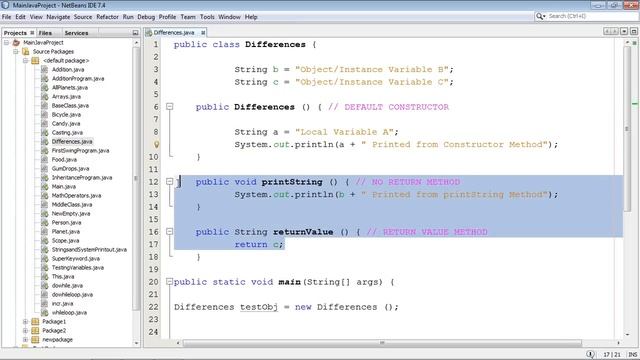Click the Scope.java file icon
640x360 pixels.
coord(44,240)
